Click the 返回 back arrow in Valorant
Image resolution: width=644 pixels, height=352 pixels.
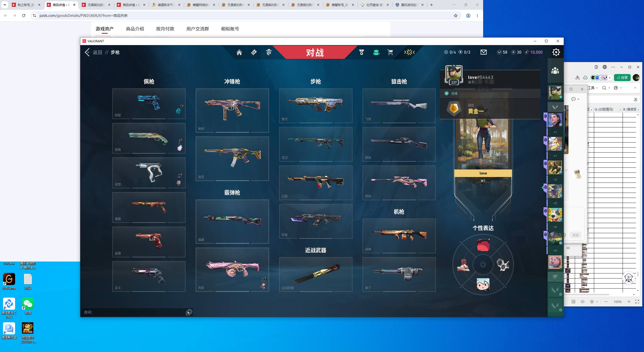click(x=87, y=52)
